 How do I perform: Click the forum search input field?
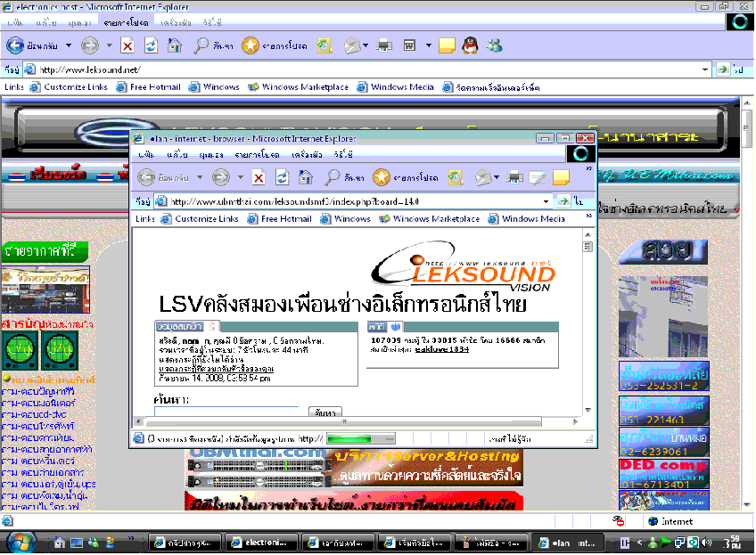pyautogui.click(x=226, y=412)
